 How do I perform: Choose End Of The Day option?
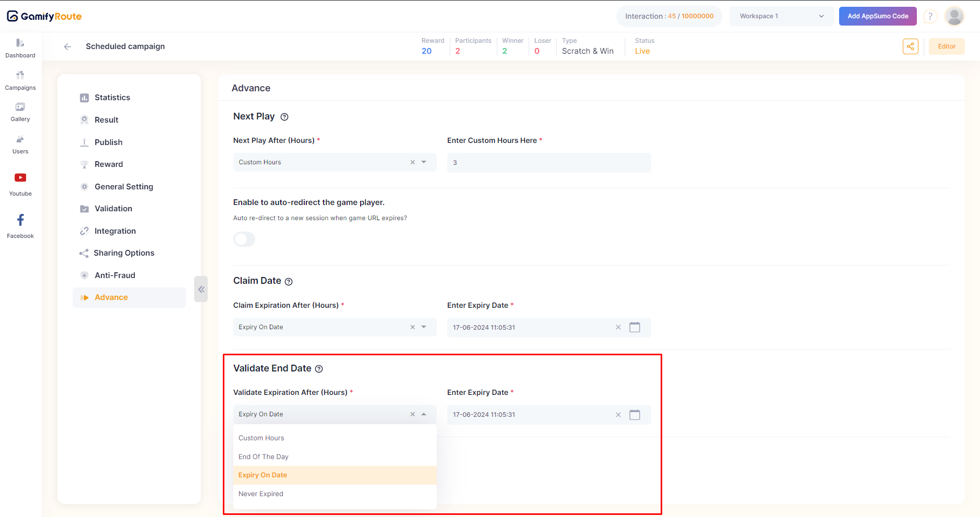[x=264, y=457]
